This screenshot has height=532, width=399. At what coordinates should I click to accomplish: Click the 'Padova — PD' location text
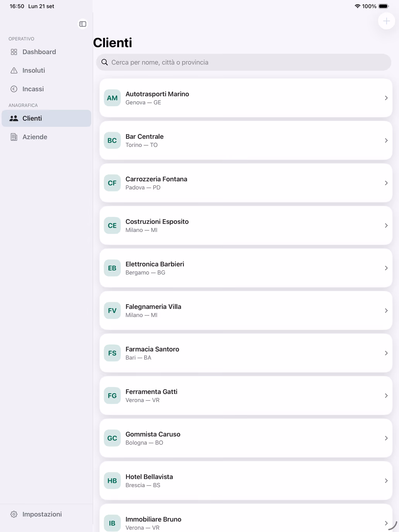(x=143, y=188)
